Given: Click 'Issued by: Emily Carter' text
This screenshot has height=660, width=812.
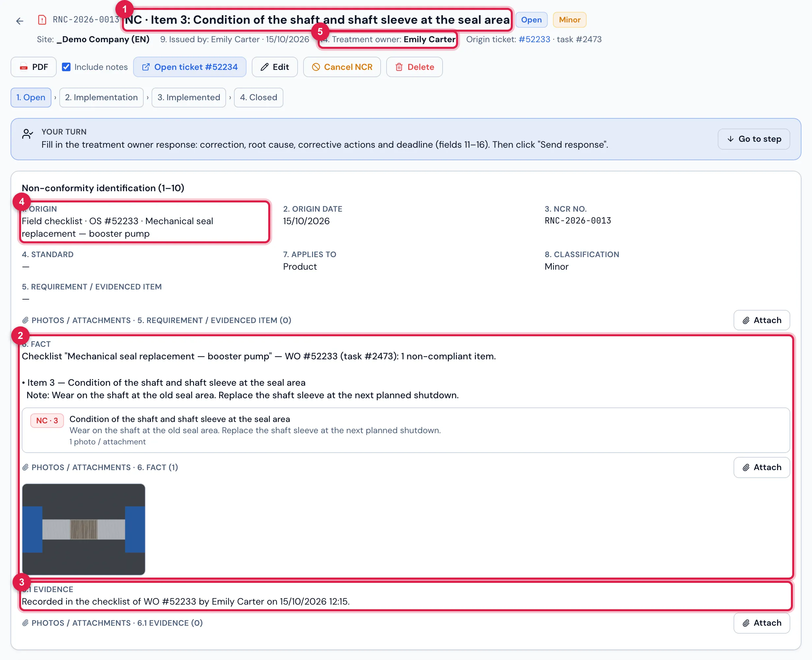Looking at the screenshot, I should [x=214, y=39].
